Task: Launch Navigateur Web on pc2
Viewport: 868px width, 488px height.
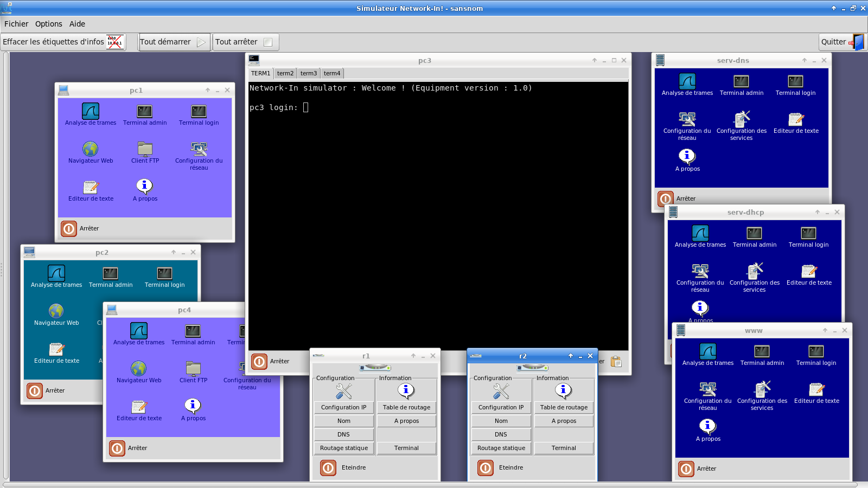Action: click(56, 312)
